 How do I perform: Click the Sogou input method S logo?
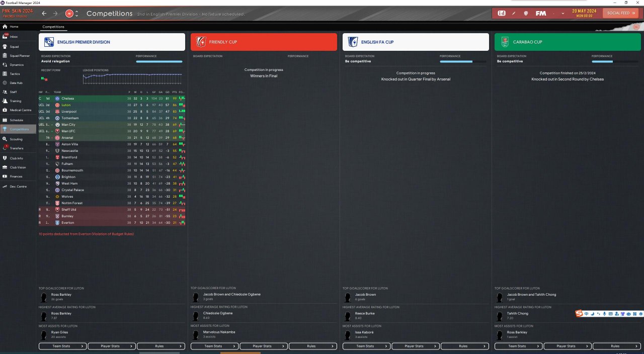[580, 314]
